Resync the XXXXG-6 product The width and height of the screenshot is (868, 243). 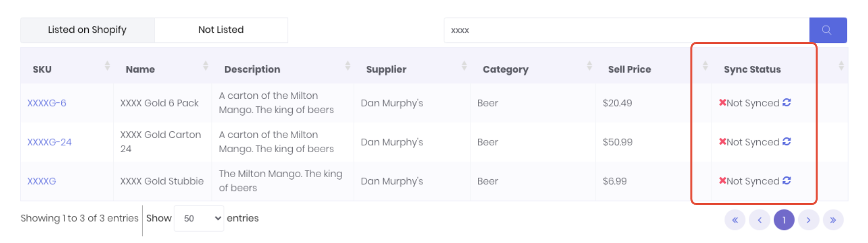pos(787,102)
